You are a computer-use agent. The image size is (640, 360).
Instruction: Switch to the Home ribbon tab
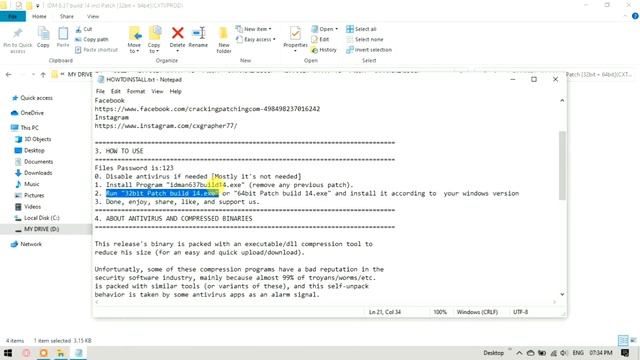[x=39, y=16]
